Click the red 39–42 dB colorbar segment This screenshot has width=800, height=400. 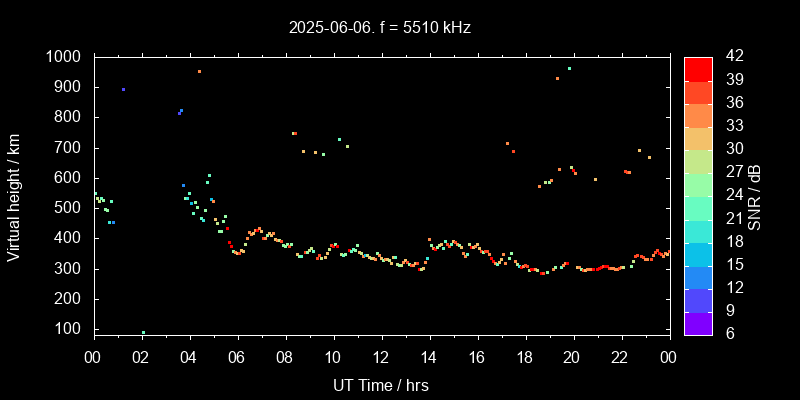698,68
